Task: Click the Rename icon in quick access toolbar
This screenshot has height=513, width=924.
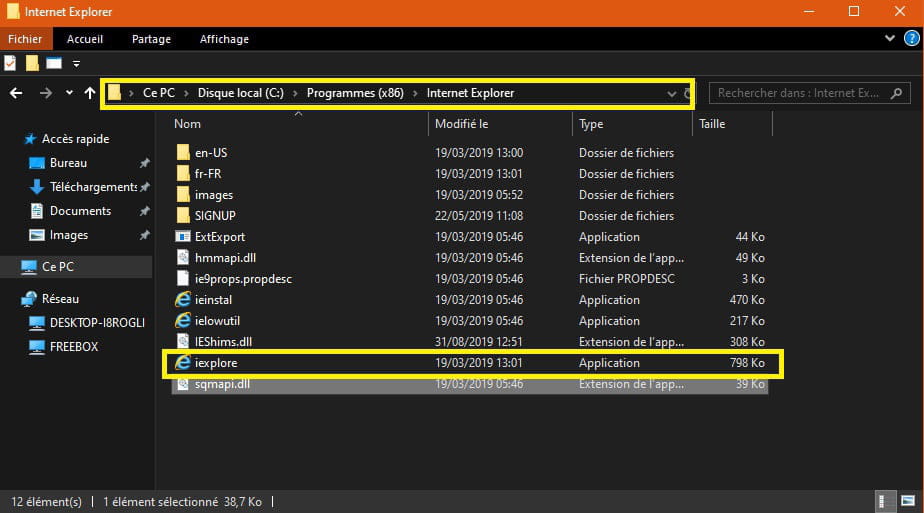Action: point(54,63)
